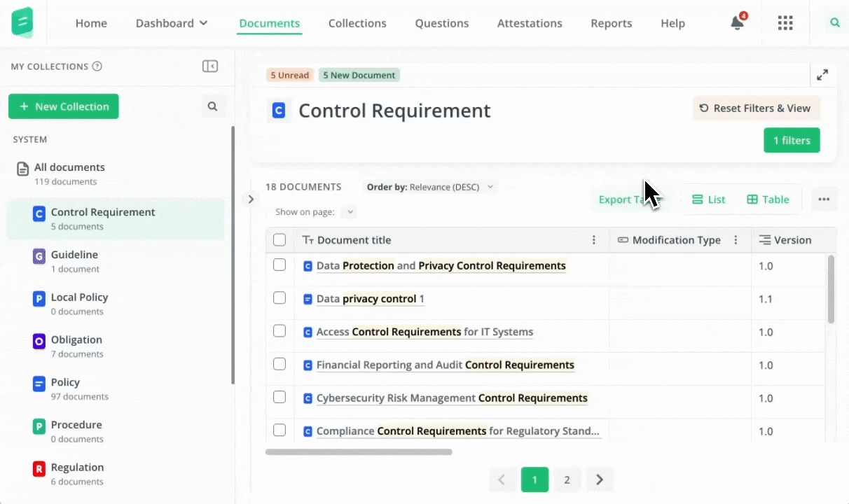Viewport: 849px width, 504px height.
Task: Open the Help tab
Action: [672, 23]
